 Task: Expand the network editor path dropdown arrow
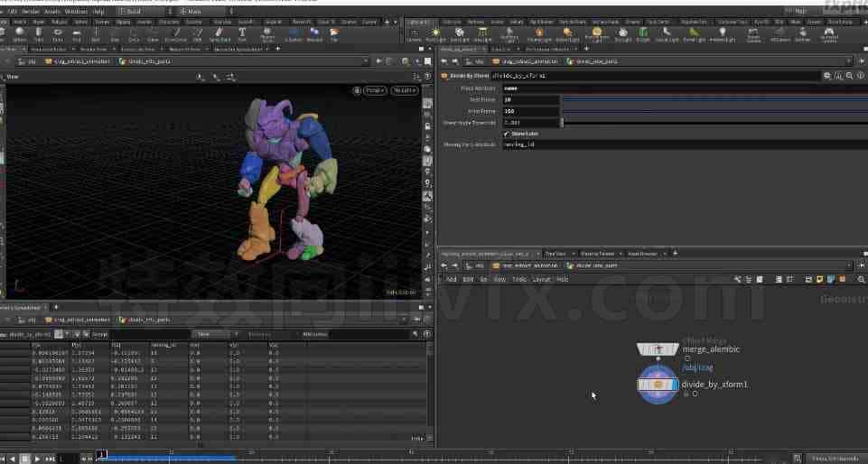848,265
